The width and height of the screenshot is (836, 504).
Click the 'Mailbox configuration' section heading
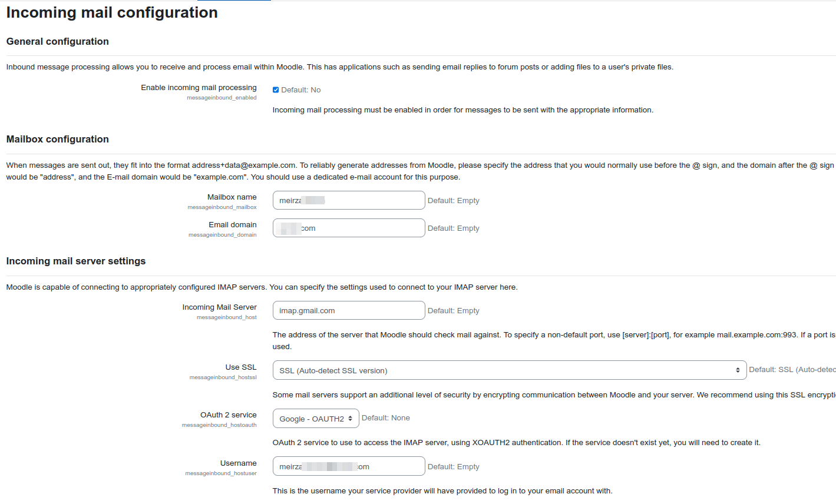[58, 139]
